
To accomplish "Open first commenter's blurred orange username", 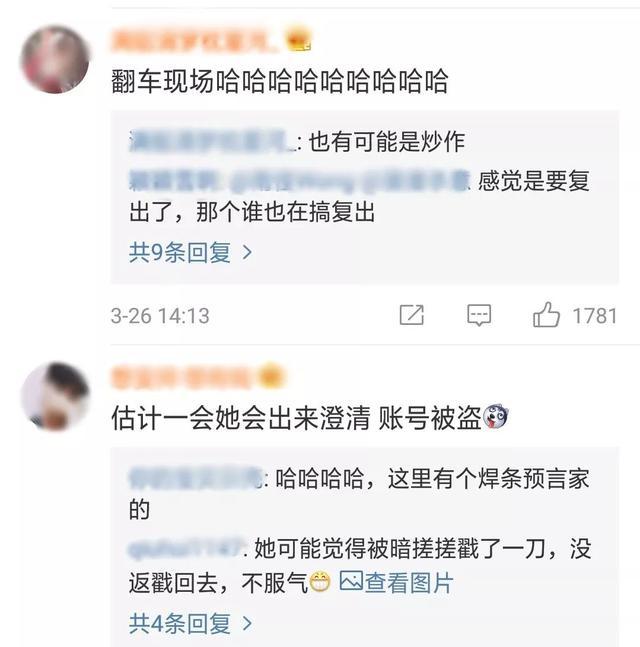I will pyautogui.click(x=195, y=40).
